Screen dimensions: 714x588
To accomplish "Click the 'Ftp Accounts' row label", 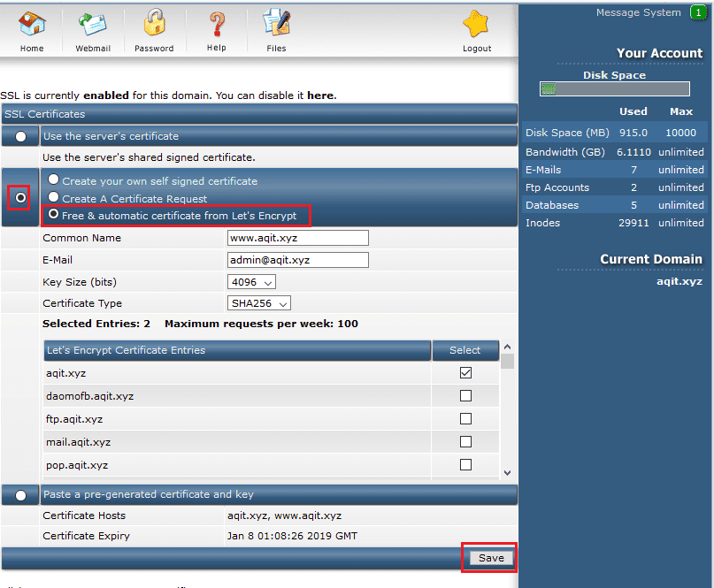I will [557, 187].
